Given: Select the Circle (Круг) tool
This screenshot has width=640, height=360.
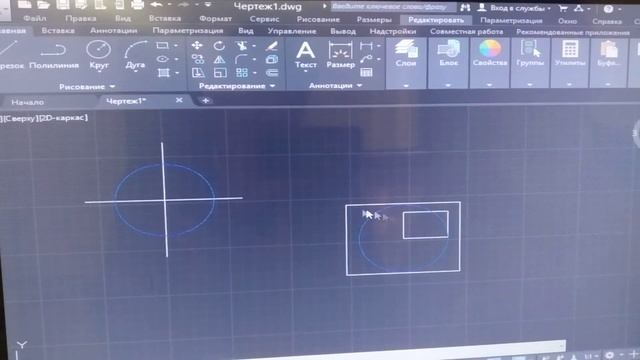Looking at the screenshot, I should [99, 56].
